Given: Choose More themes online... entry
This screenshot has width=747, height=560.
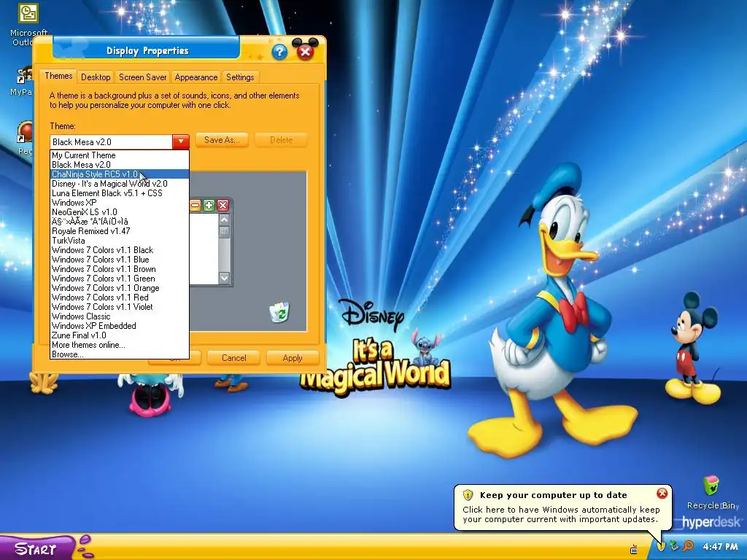Looking at the screenshot, I should pyautogui.click(x=120, y=345).
